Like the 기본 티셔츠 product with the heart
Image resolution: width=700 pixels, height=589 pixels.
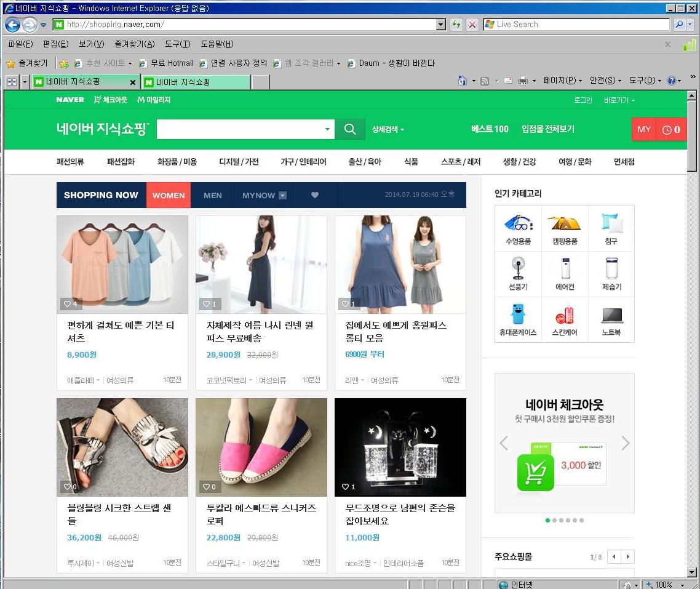click(68, 303)
